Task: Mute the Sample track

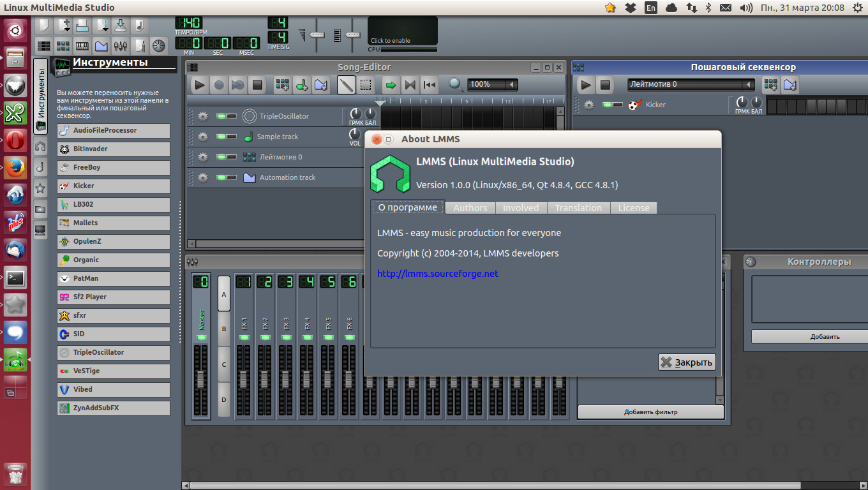Action: pos(220,137)
